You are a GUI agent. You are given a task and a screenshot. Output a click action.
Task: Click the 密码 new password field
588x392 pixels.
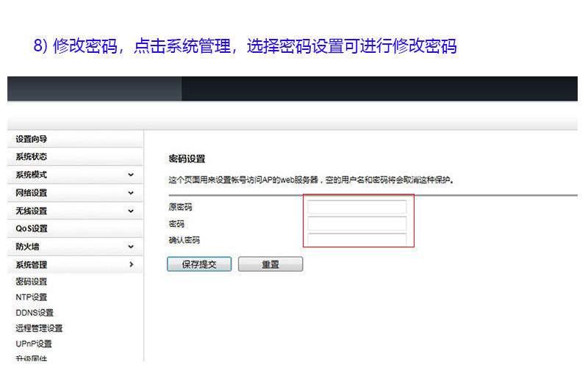point(356,223)
